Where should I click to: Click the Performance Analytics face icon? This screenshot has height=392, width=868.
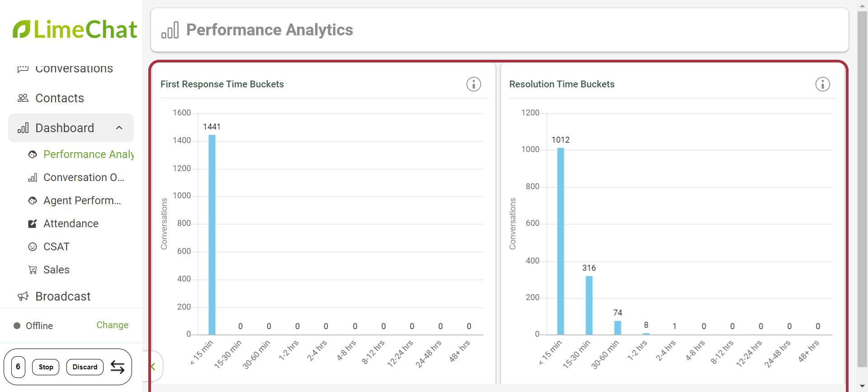[x=33, y=155]
